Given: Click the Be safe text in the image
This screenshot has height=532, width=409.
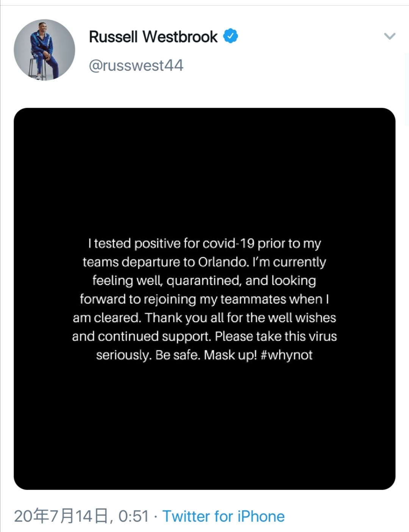Looking at the screenshot, I should (178, 355).
